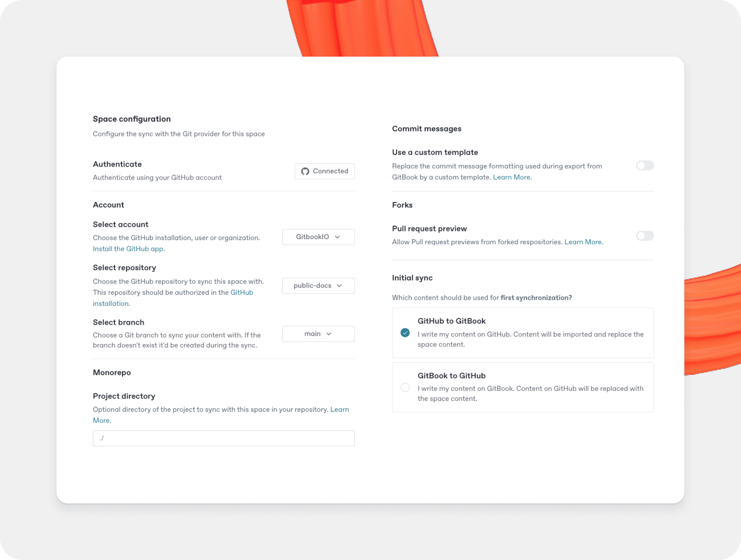Click the chevron arrow on the account selector
This screenshot has width=741, height=560.
(337, 237)
